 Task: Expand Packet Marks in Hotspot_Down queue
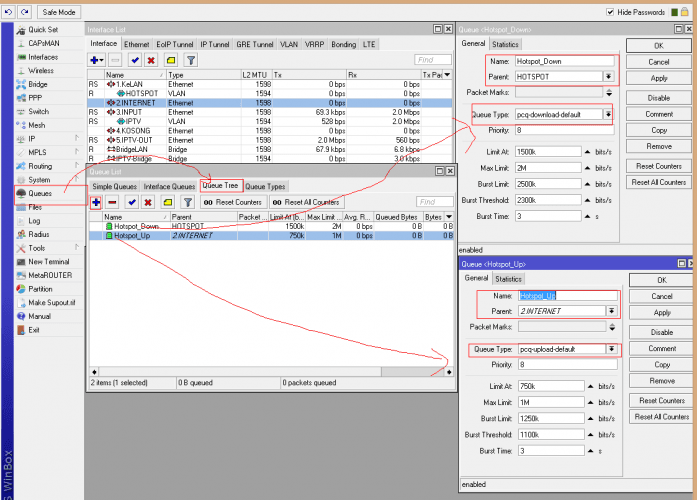pos(609,92)
